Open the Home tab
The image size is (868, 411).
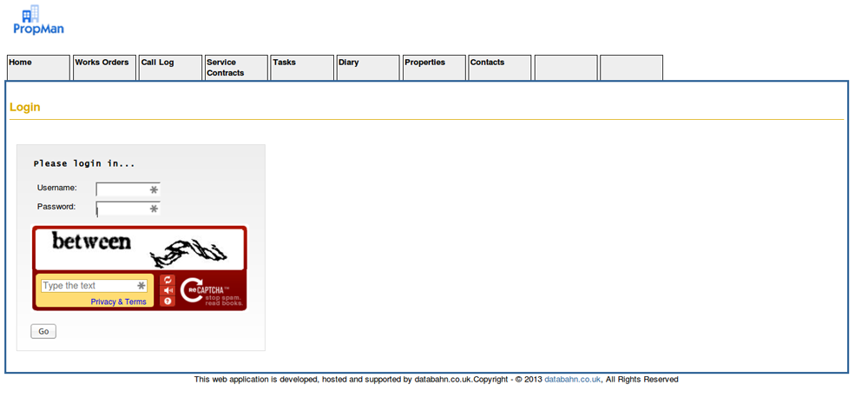click(38, 68)
